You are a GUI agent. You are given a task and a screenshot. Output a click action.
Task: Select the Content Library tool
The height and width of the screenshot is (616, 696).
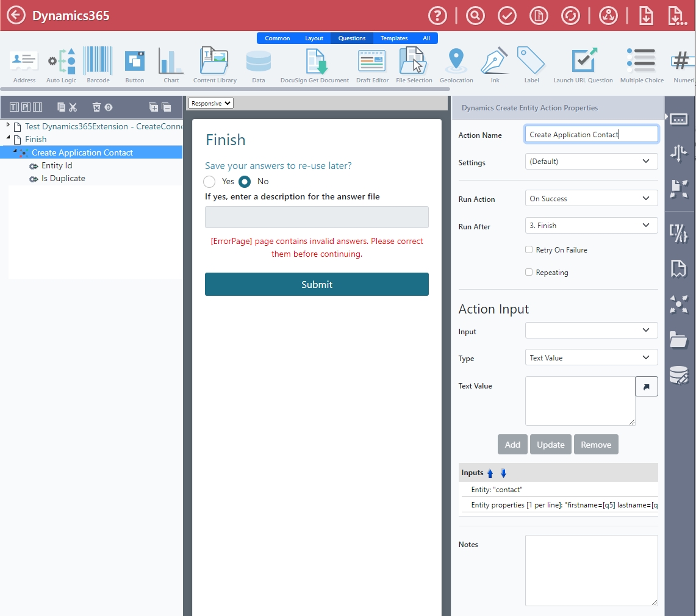click(215, 65)
